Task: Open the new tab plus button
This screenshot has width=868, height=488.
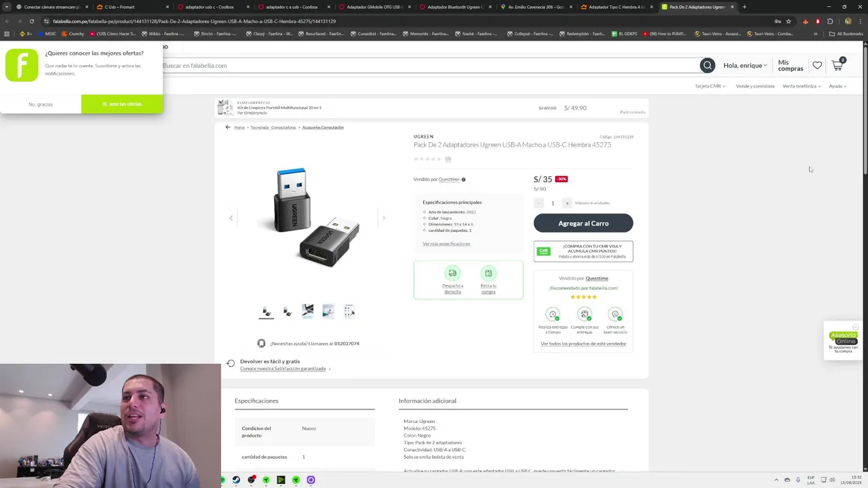Action: 744,7
